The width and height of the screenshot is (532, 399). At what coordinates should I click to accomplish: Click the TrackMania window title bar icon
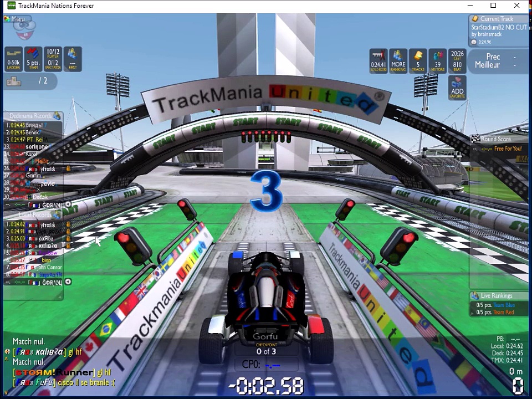pos(11,6)
